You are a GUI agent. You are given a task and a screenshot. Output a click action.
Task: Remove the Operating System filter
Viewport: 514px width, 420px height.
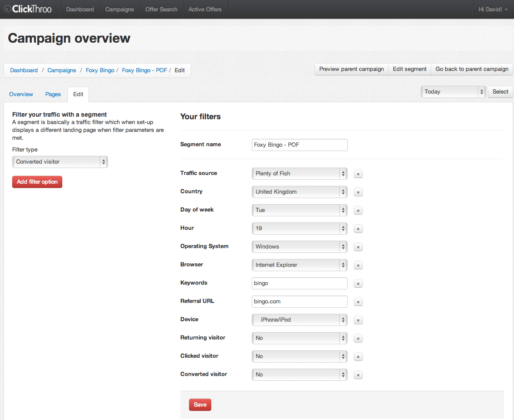click(x=358, y=247)
